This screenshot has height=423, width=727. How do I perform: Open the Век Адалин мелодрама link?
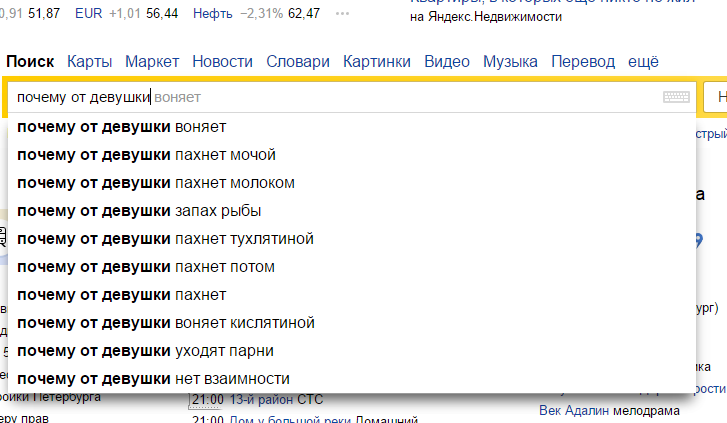click(x=609, y=410)
